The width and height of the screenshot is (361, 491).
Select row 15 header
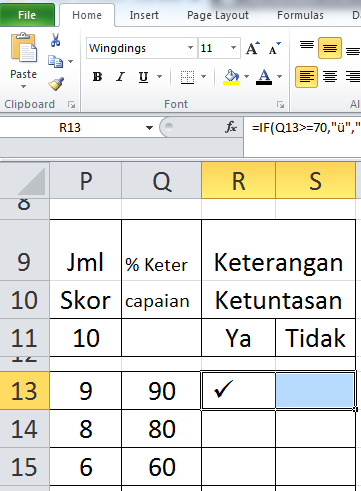click(x=25, y=467)
